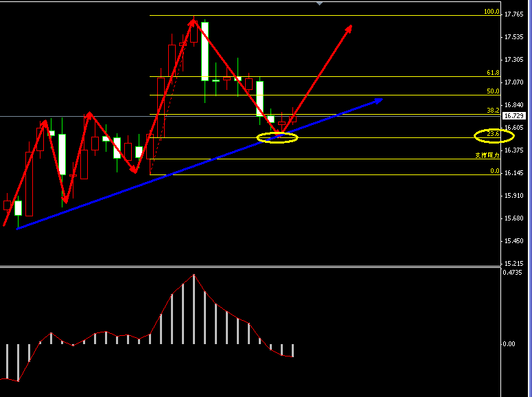The height and width of the screenshot is (397, 532).
Task: Click the 0.00 indicator zero level value
Action: [x=509, y=344]
